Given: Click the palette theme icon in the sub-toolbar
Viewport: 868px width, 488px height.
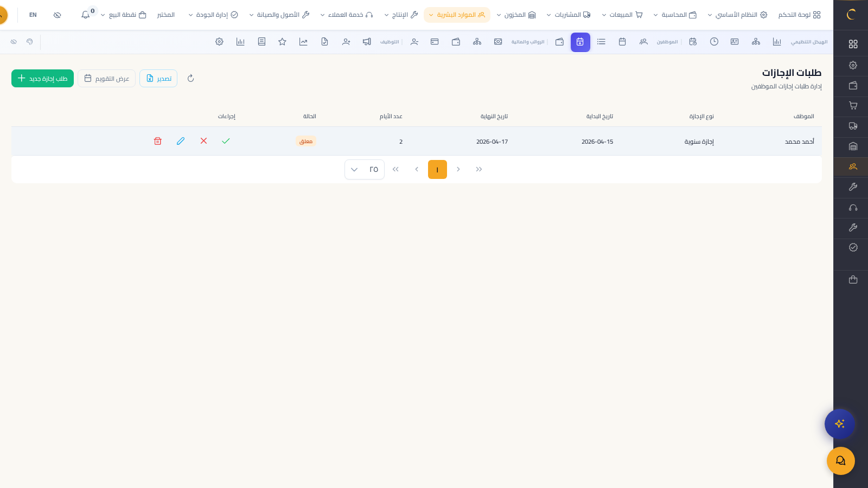Looking at the screenshot, I should click(x=30, y=42).
